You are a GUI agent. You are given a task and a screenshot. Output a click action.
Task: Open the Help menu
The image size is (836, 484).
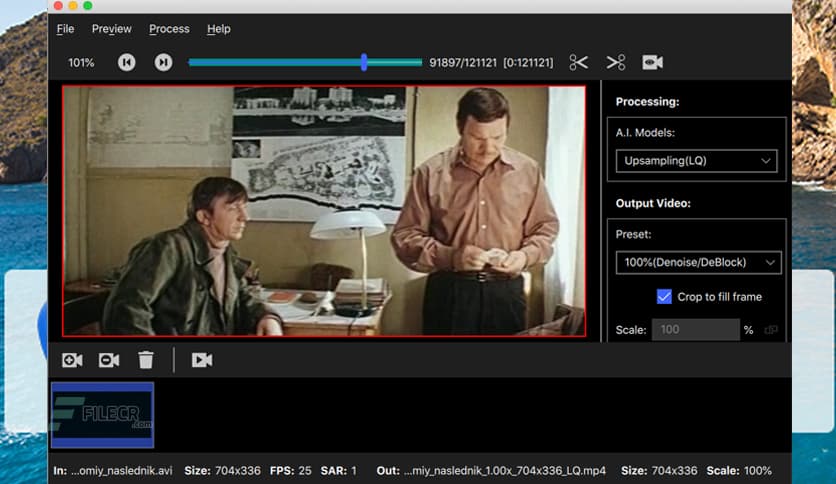pyautogui.click(x=219, y=29)
